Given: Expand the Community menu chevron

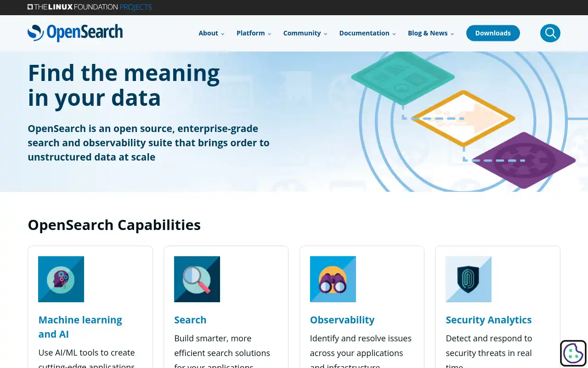Looking at the screenshot, I should (325, 34).
